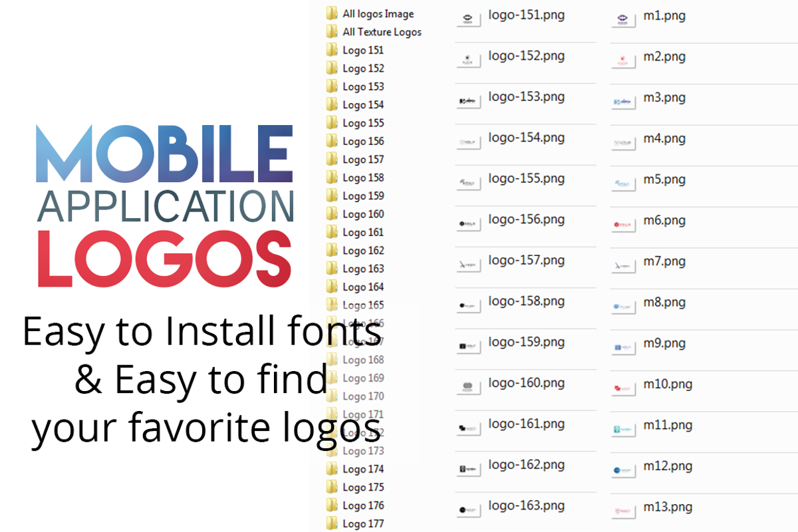Image resolution: width=798 pixels, height=532 pixels.
Task: Select the file name logo-163.png
Action: [x=526, y=506]
